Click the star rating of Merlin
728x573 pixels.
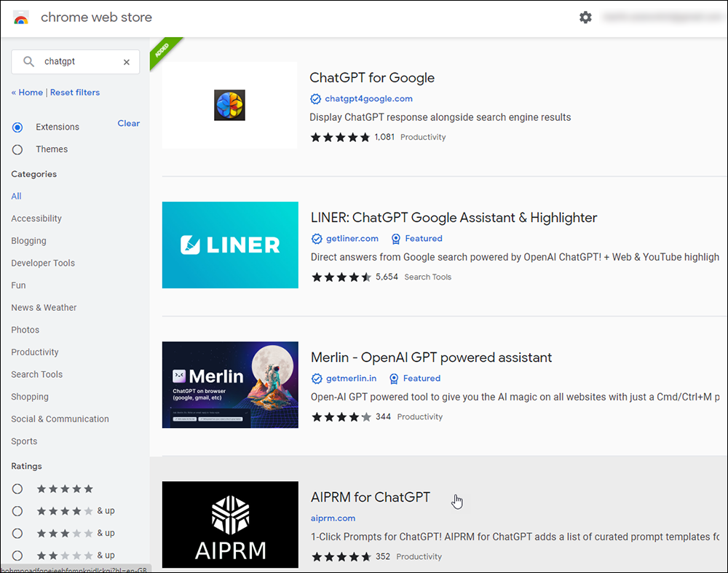(x=341, y=417)
